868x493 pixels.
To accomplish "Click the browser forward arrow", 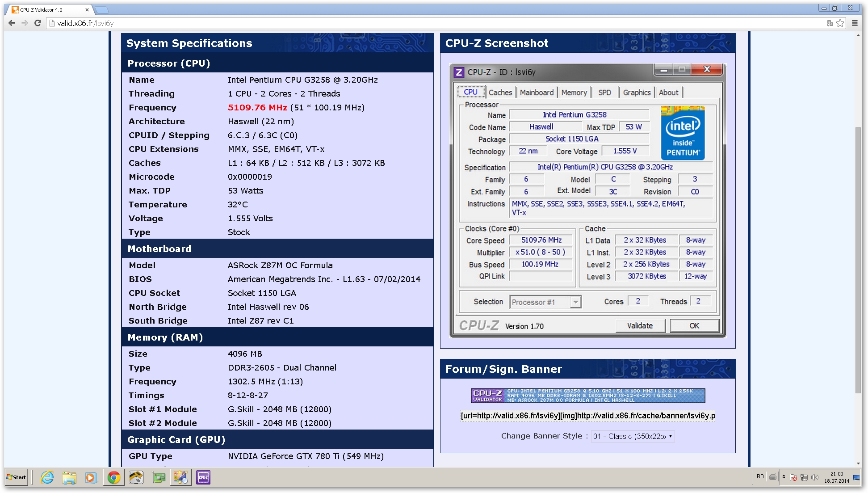I will [25, 23].
